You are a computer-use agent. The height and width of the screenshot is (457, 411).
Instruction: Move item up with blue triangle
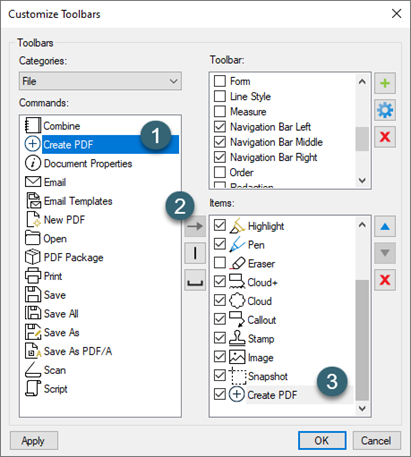[385, 227]
